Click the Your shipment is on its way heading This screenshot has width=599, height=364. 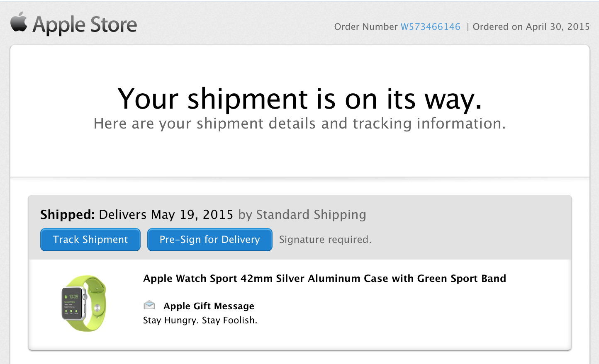pyautogui.click(x=299, y=99)
